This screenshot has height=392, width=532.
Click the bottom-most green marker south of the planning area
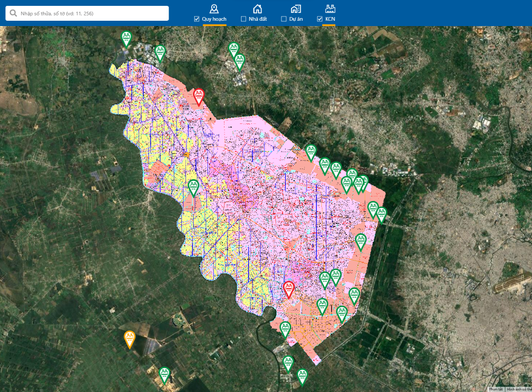[302, 376]
